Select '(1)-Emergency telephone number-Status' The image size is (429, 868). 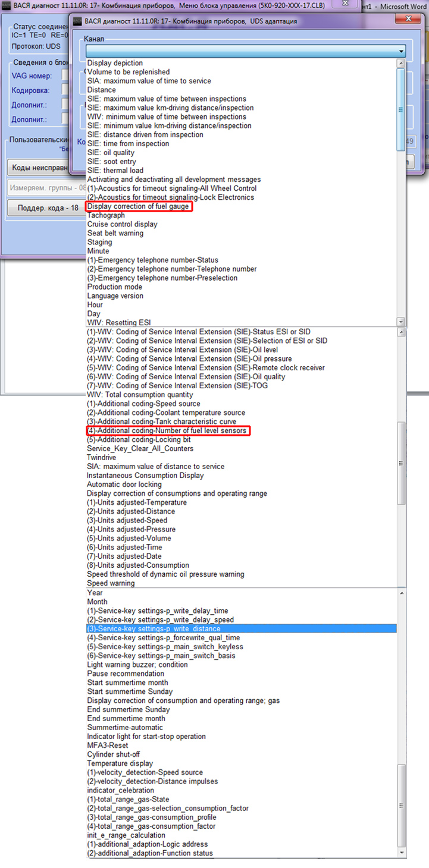tap(152, 260)
